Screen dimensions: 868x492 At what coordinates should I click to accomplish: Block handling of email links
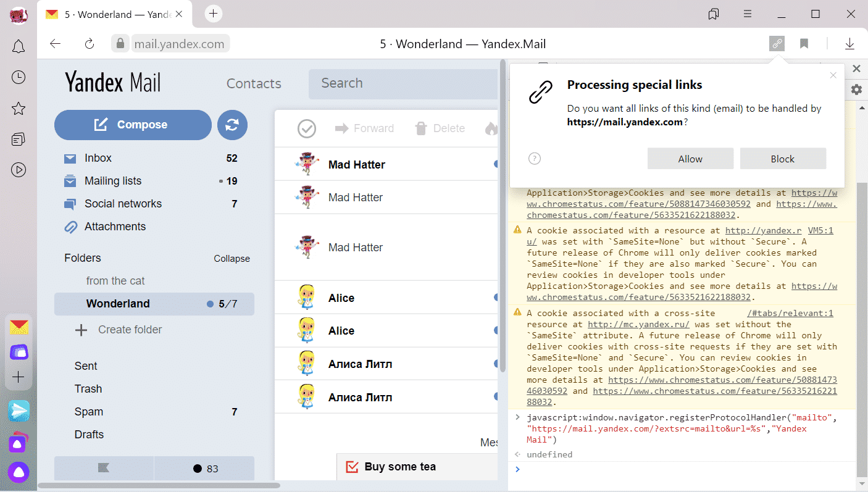783,159
